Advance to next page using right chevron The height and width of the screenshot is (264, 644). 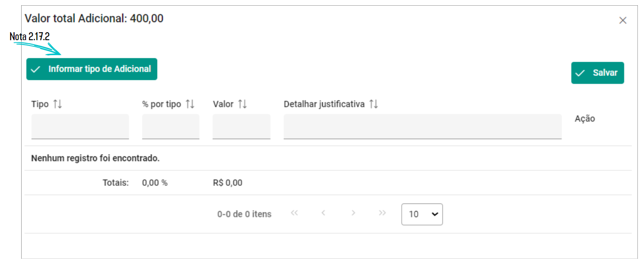click(x=353, y=213)
